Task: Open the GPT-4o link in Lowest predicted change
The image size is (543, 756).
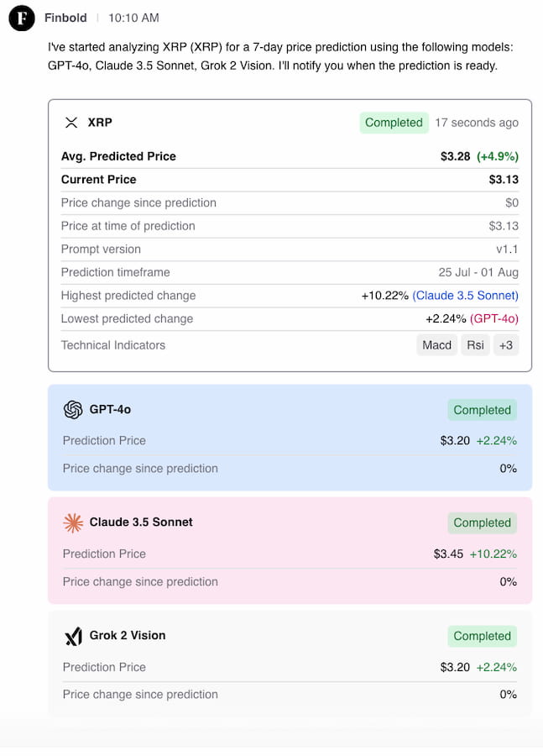Action: click(493, 318)
